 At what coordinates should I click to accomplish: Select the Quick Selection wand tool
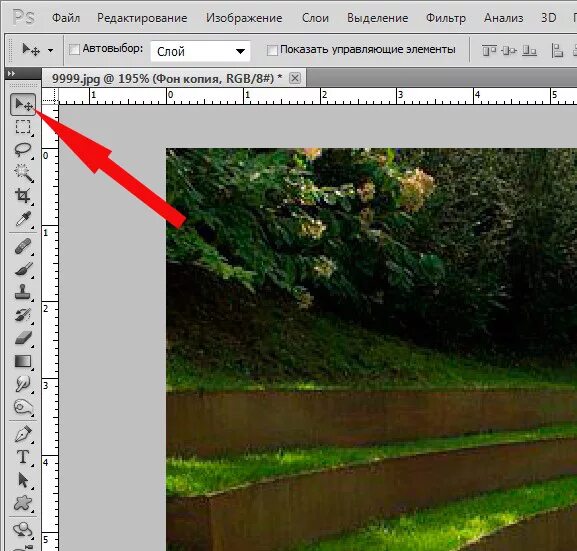[23, 172]
